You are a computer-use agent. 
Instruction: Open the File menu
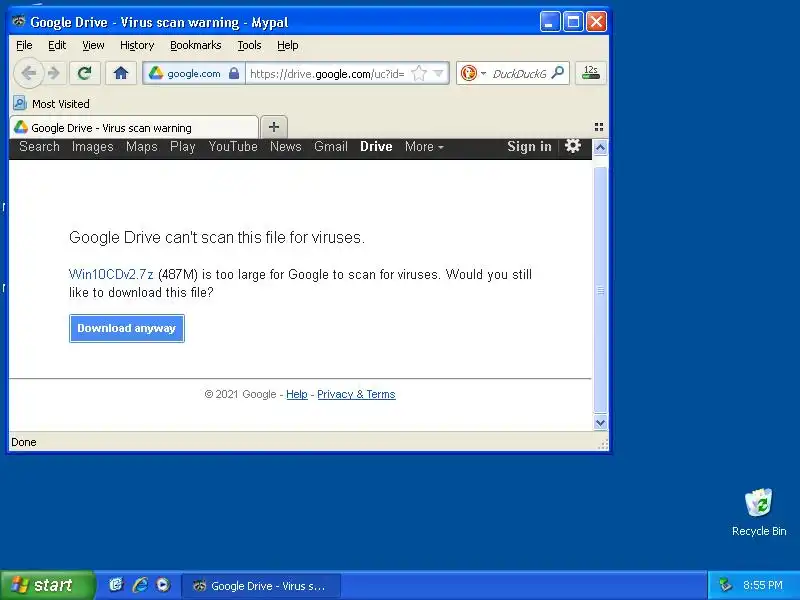point(24,45)
